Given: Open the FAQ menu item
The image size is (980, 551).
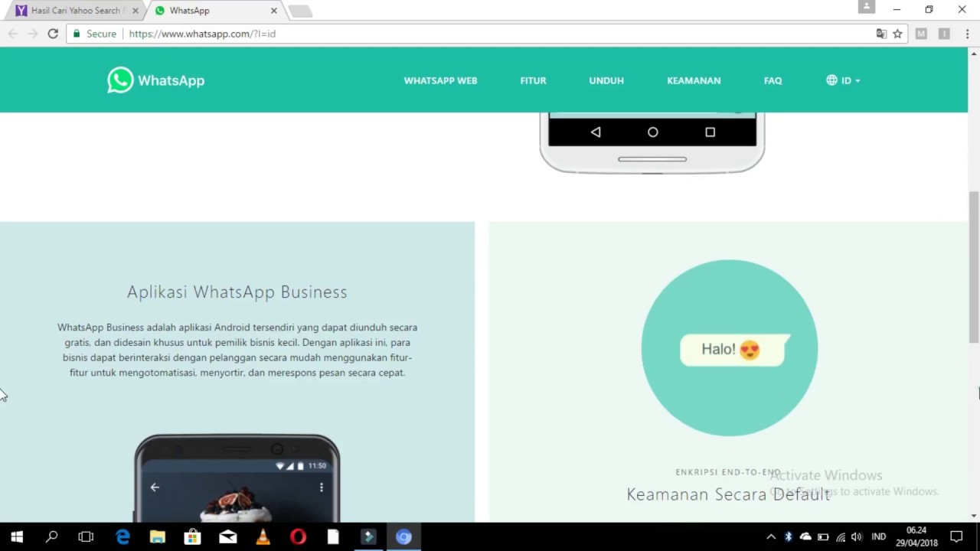Looking at the screenshot, I should point(773,80).
